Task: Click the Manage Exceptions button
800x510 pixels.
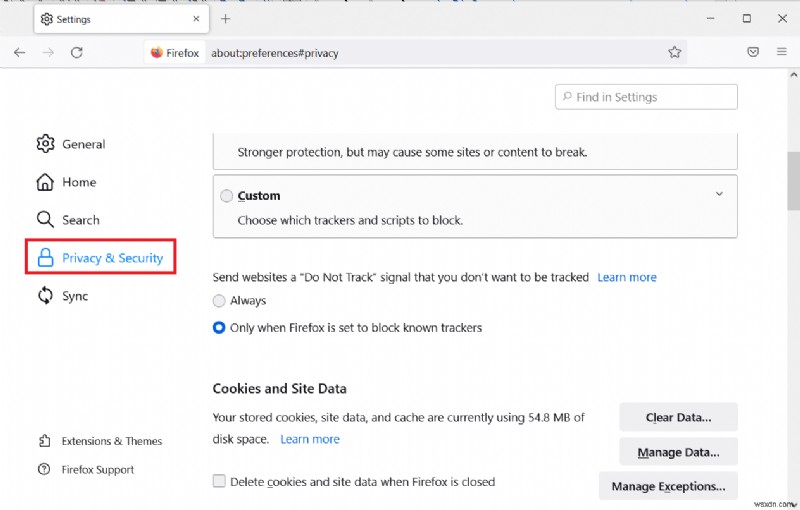Action: click(668, 487)
